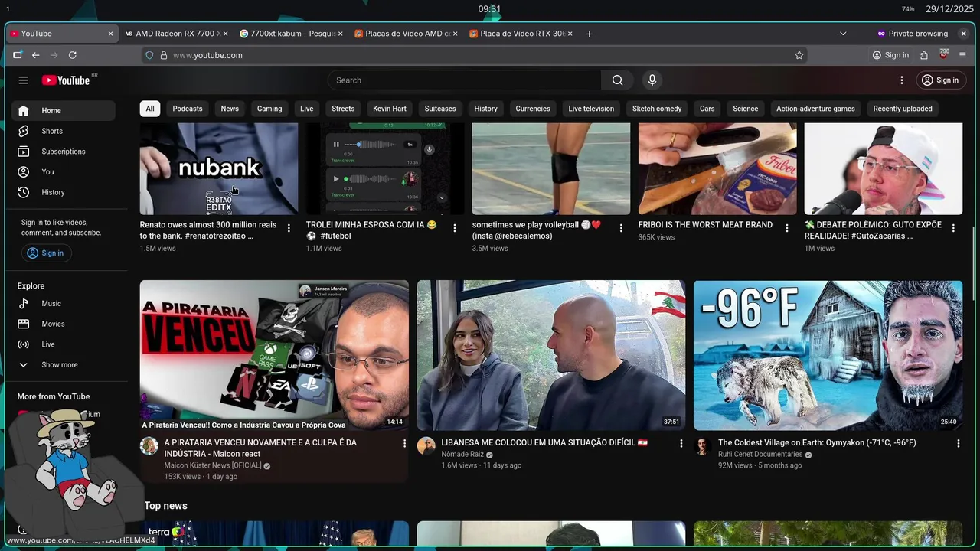Open Live under Explore
This screenshot has height=551, width=980.
coord(63,344)
